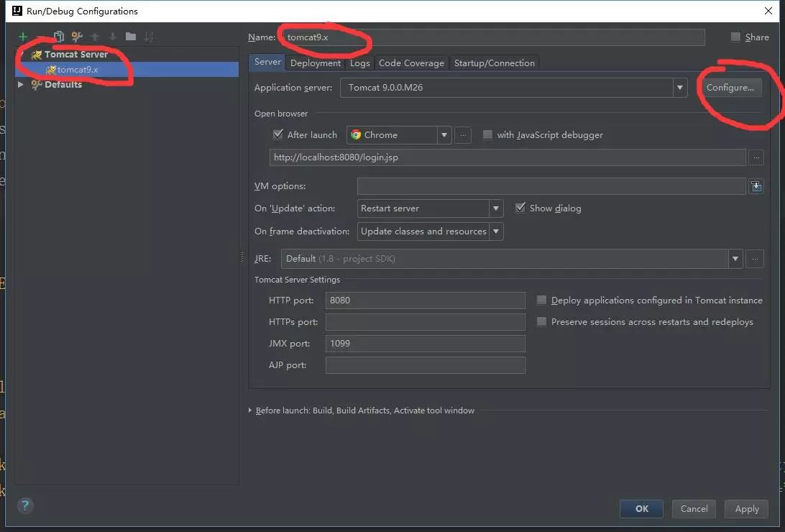Enable with JavaScript debugger
Image resolution: width=785 pixels, height=532 pixels.
pos(487,134)
